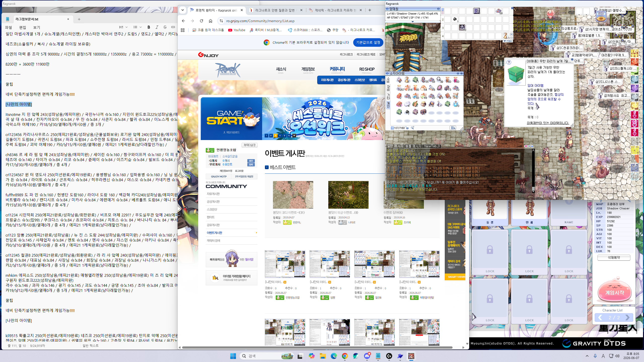
Task: Select the magnifier item with count 30
Action: tap(440, 80)
